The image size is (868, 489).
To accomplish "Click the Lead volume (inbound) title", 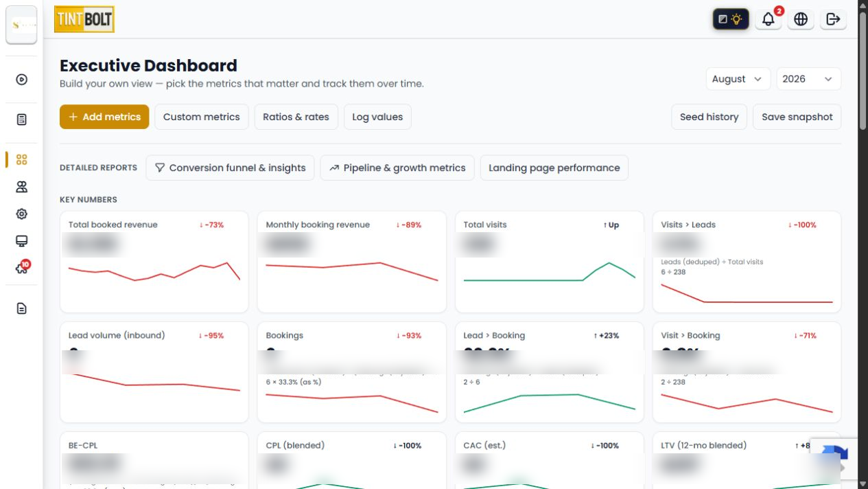I will [117, 335].
